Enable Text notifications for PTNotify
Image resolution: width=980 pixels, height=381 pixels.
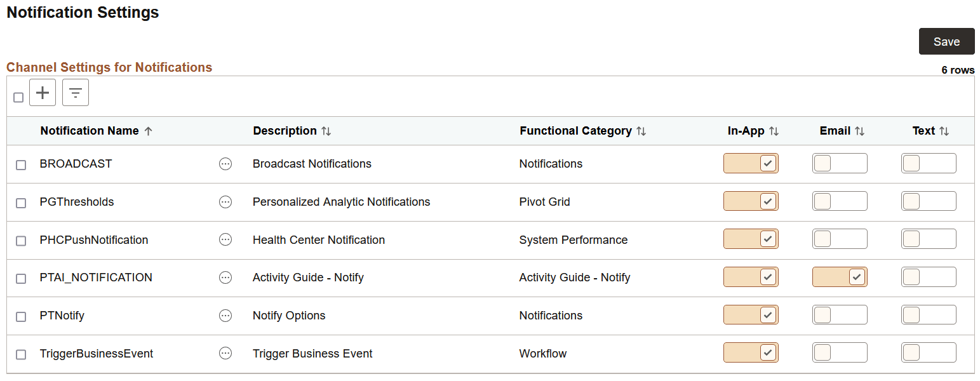point(929,315)
